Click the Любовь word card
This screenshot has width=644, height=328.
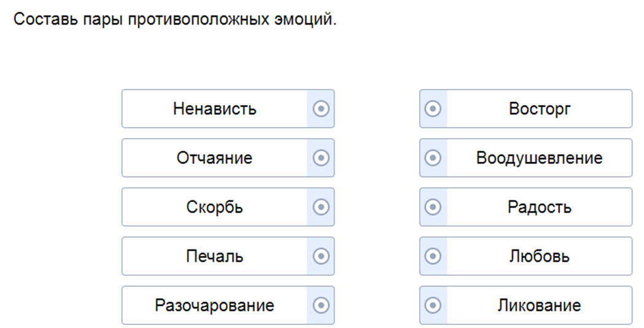tap(540, 256)
